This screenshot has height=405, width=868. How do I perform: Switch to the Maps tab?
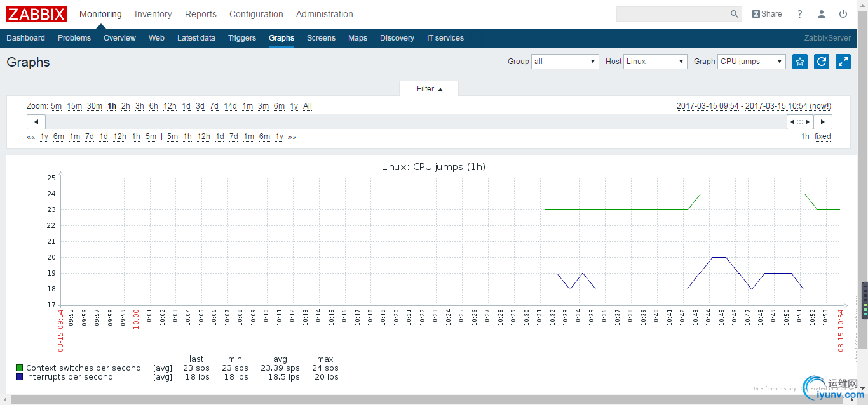358,38
